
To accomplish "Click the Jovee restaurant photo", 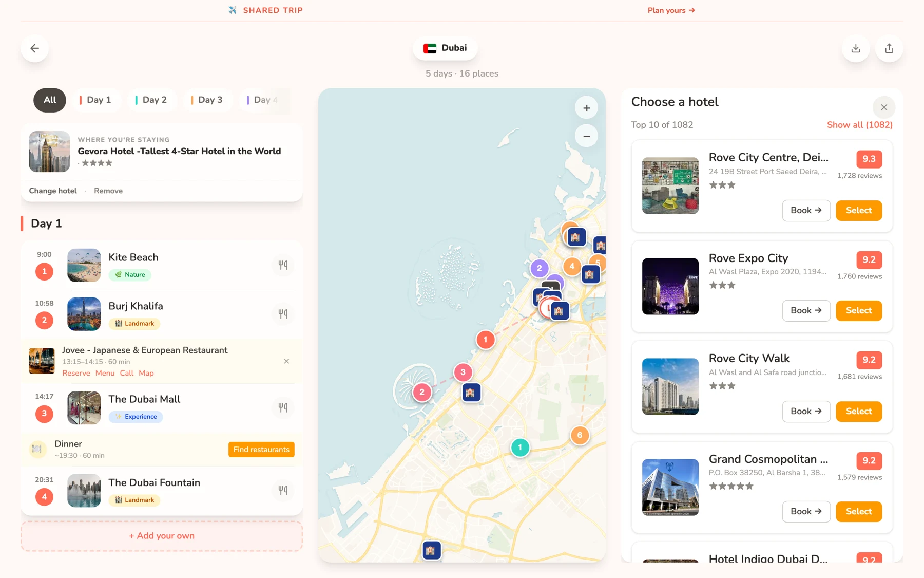I will tap(42, 361).
